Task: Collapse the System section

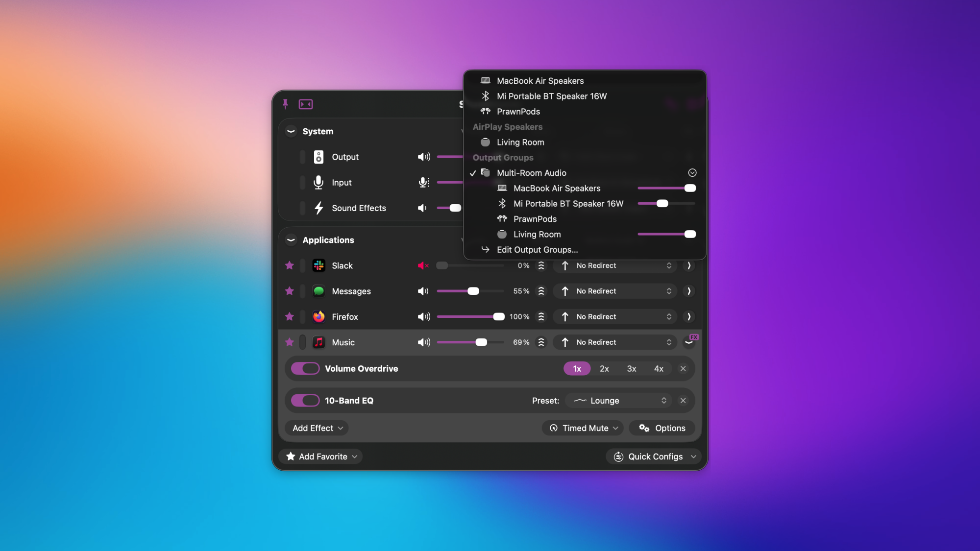Action: (x=291, y=131)
